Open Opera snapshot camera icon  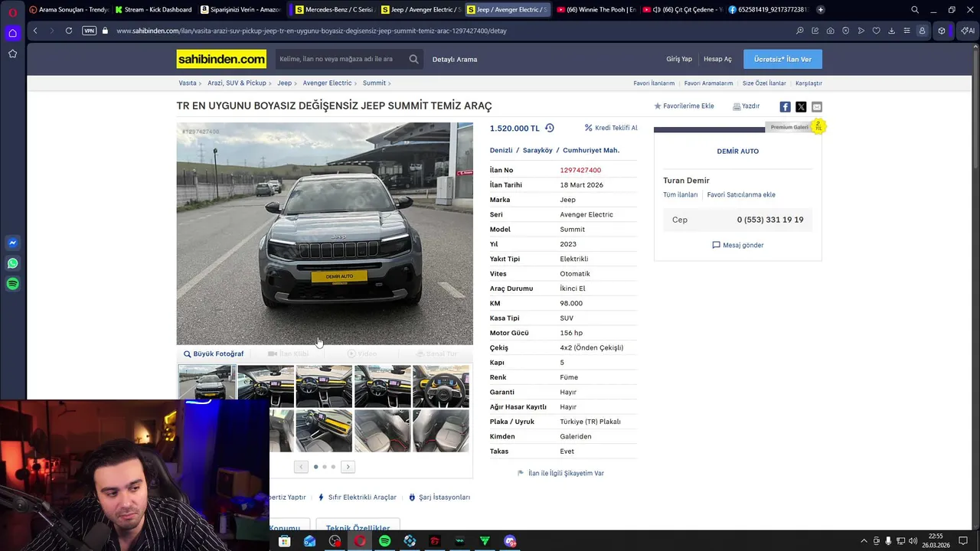830,31
